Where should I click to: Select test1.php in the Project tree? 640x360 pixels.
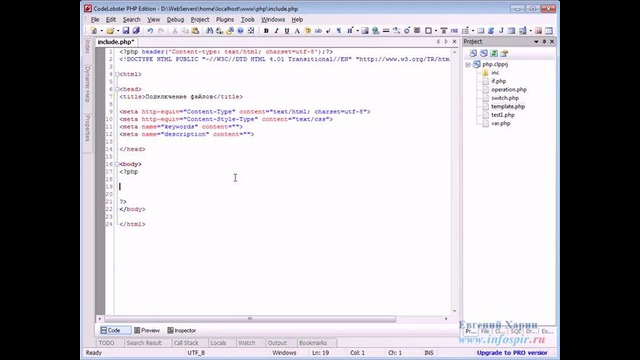click(x=502, y=115)
